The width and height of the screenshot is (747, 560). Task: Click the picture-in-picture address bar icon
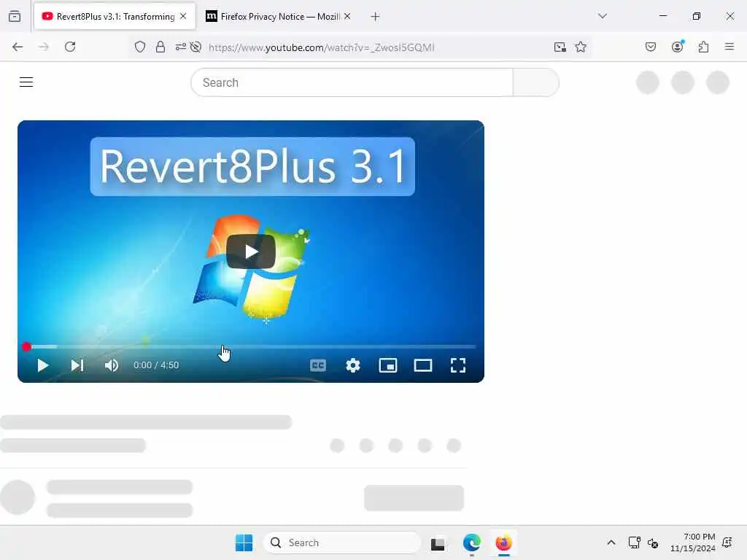[x=560, y=47]
